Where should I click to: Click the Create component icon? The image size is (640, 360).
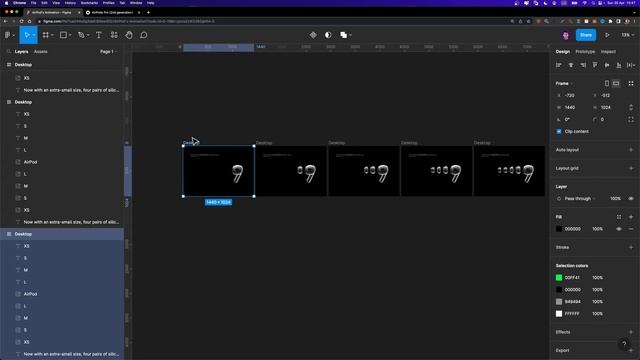[x=313, y=35]
